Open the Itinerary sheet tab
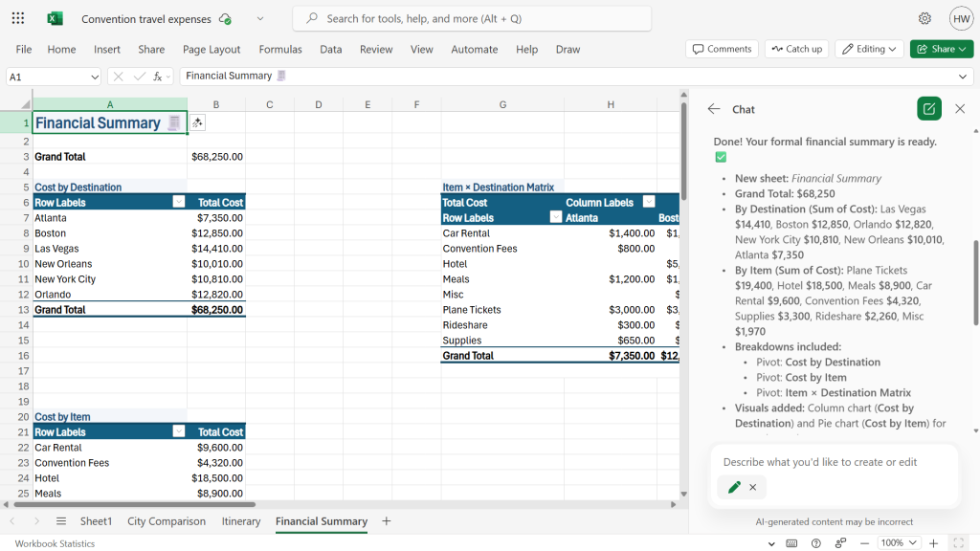This screenshot has height=551, width=980. coord(240,521)
